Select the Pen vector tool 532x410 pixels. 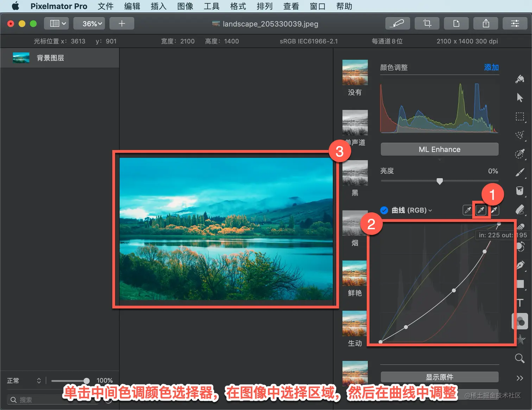pos(520,265)
